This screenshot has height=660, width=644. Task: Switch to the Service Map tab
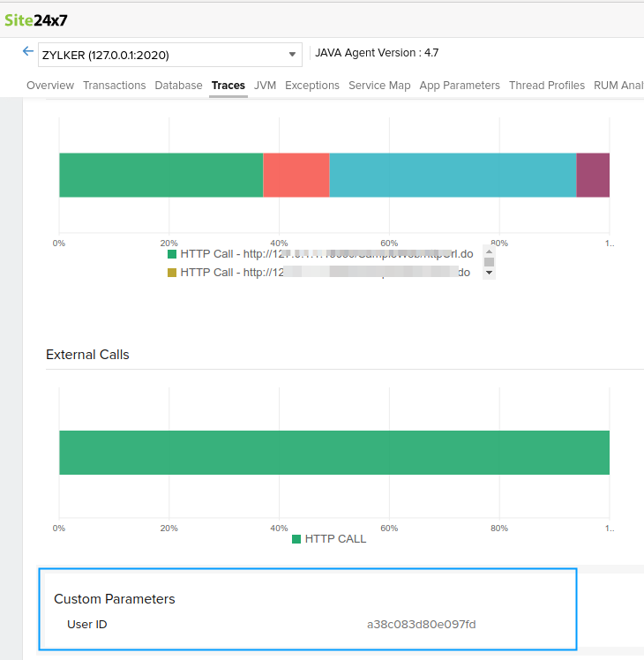[x=379, y=86]
